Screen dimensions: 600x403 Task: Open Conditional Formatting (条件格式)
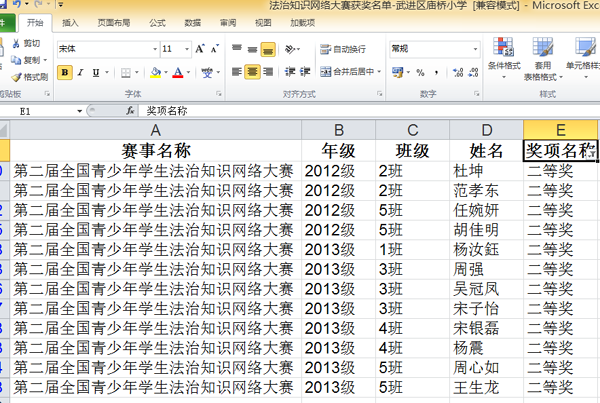(504, 55)
